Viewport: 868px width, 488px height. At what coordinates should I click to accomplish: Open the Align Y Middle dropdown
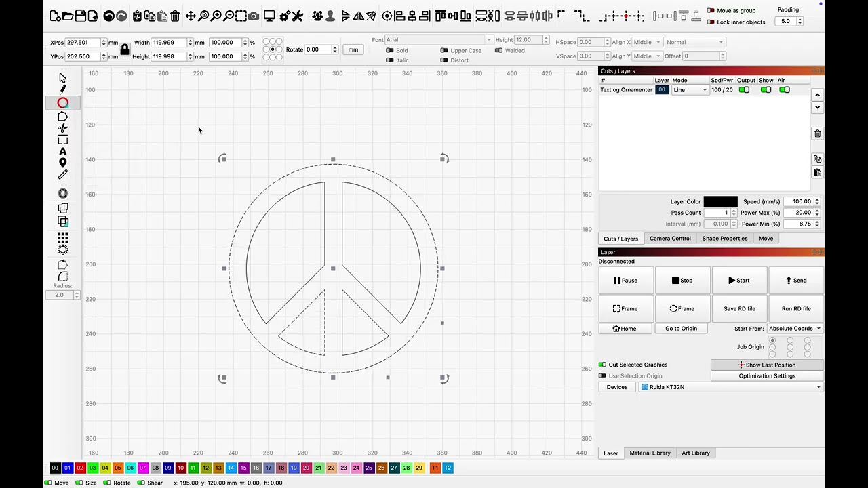[x=647, y=56]
